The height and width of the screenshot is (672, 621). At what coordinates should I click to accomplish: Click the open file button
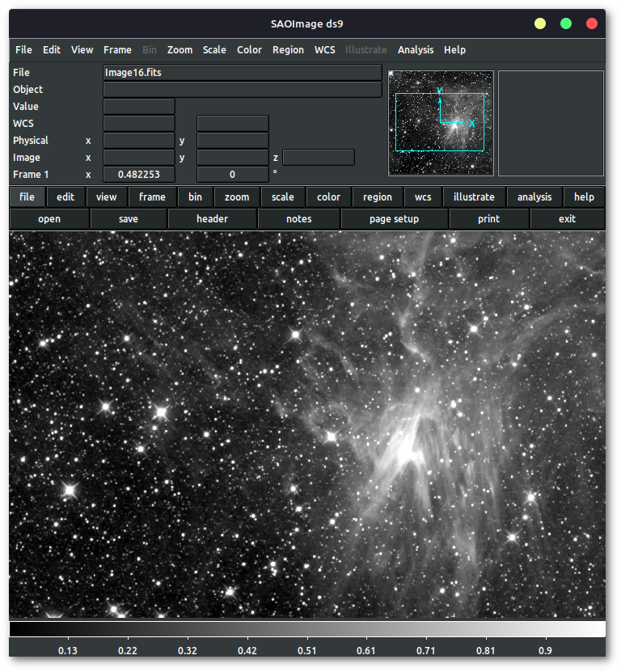(49, 219)
